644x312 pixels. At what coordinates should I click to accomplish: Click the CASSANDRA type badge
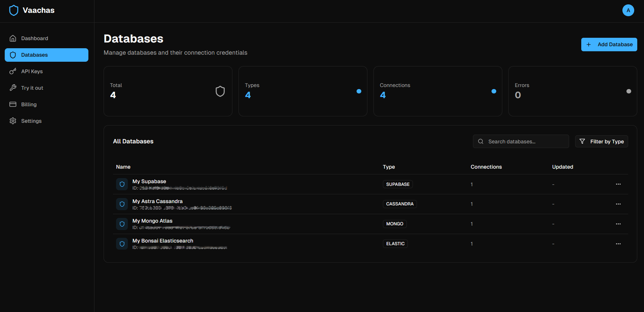point(400,204)
